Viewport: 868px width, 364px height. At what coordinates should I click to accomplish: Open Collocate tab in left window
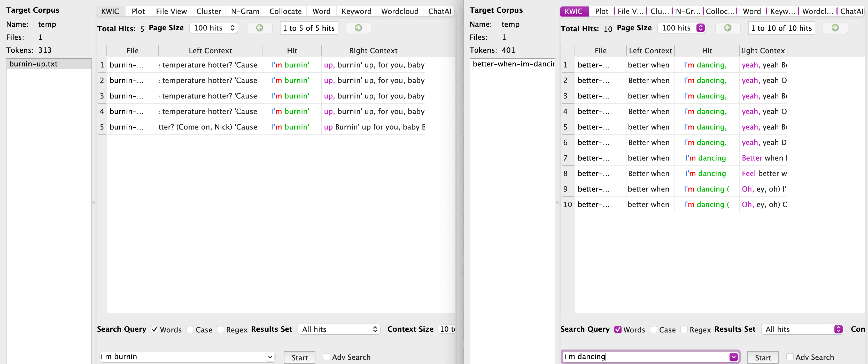click(285, 11)
